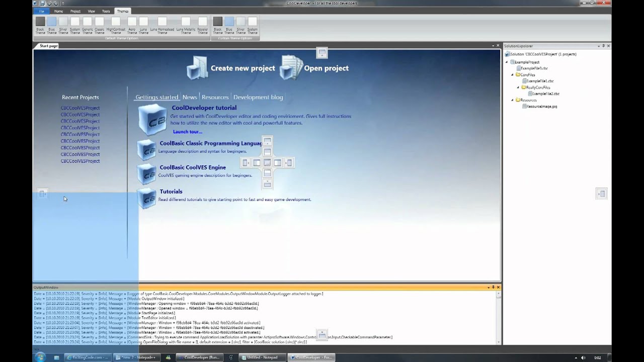Switch to the Tools ribbon tab
Viewport: 644px width, 362px height.
pyautogui.click(x=106, y=11)
